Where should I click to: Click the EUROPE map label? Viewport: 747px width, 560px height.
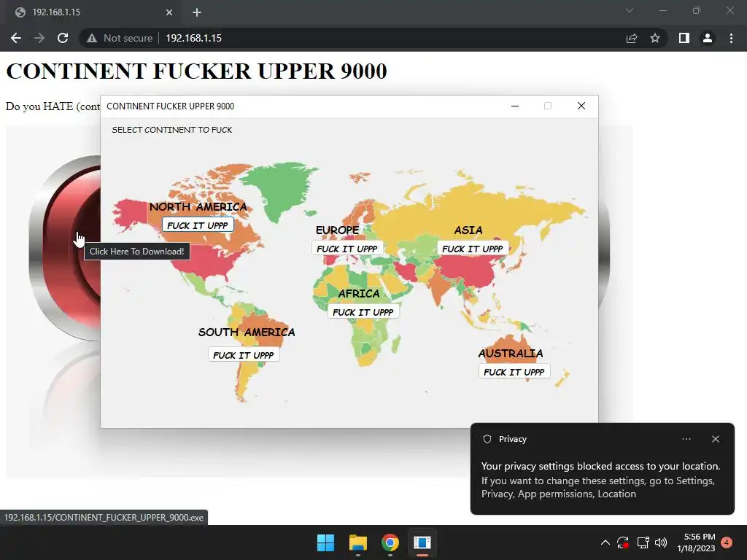point(337,230)
